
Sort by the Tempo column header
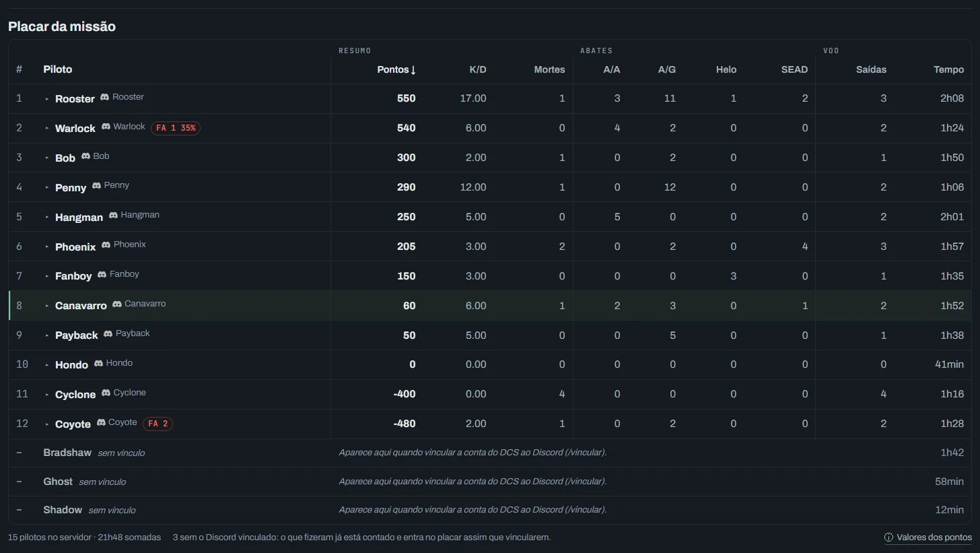coord(948,69)
